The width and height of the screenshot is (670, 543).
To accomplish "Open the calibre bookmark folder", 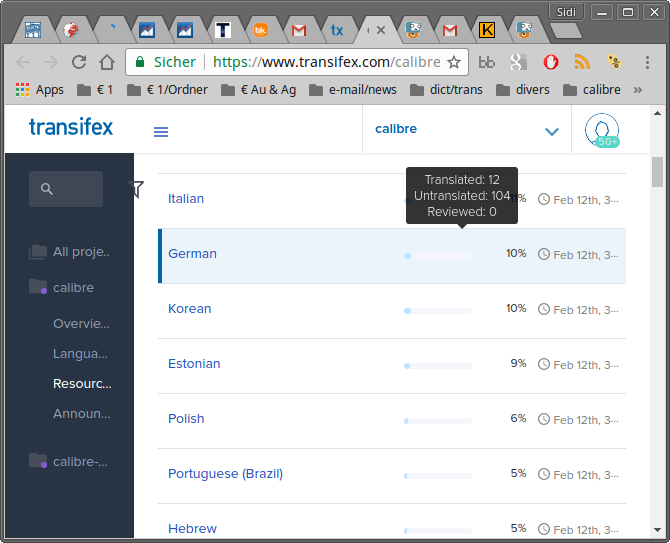I will click(591, 90).
